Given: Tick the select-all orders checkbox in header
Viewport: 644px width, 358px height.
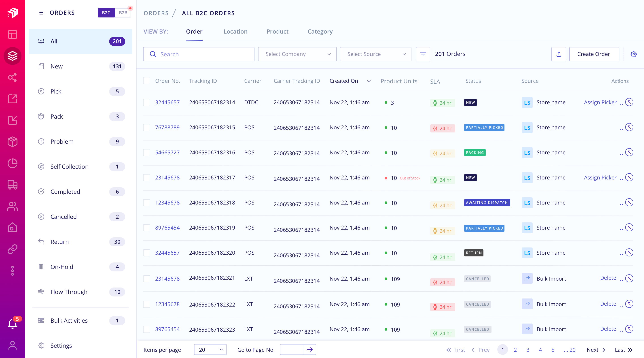Looking at the screenshot, I should pyautogui.click(x=147, y=81).
